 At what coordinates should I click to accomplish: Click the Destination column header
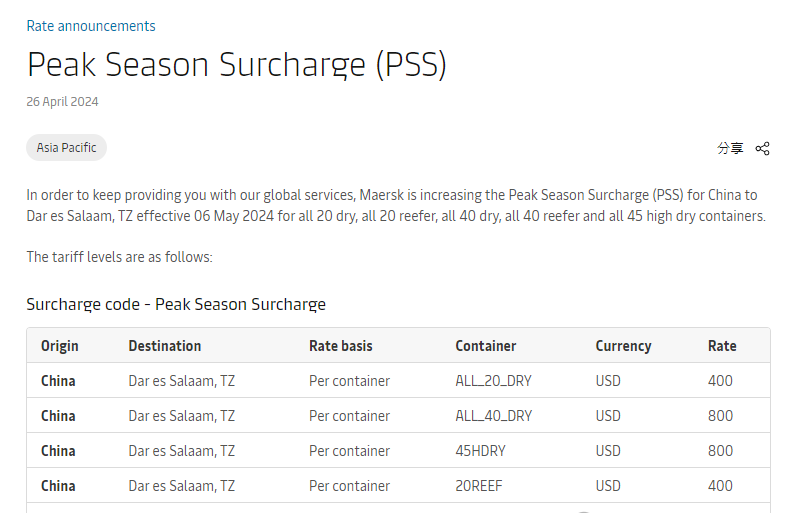click(x=165, y=346)
